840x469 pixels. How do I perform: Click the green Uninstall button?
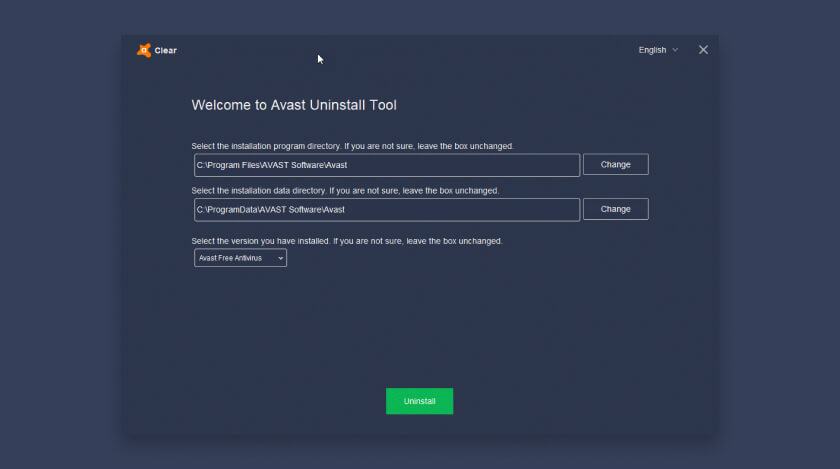419,401
